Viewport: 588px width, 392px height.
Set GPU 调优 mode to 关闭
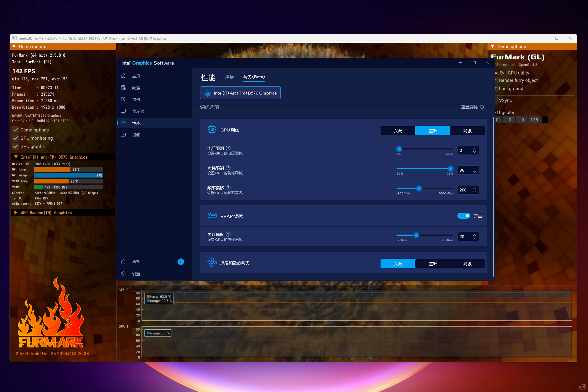click(398, 131)
